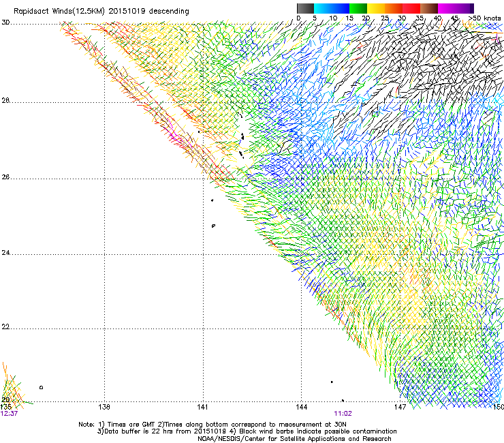
Task: Click longitude label 147 on bottom axis
Action: click(x=400, y=408)
